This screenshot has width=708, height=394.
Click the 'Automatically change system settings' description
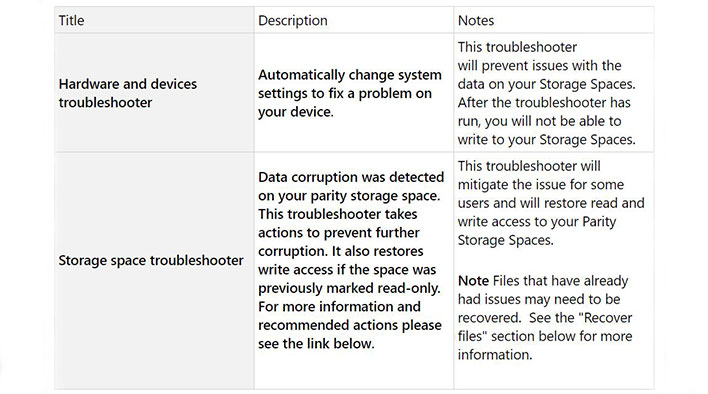click(x=350, y=93)
